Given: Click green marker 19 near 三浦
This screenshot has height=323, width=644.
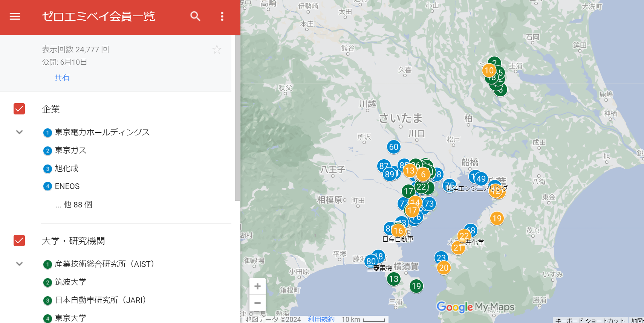Looking at the screenshot, I should 416,286.
